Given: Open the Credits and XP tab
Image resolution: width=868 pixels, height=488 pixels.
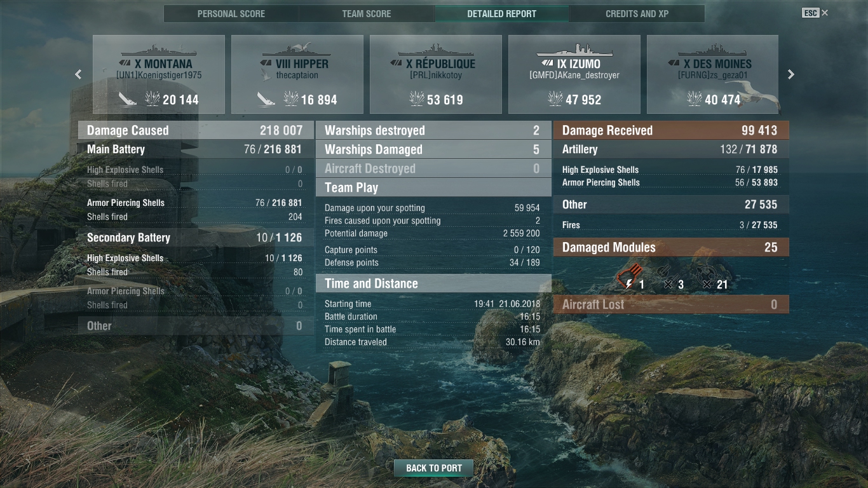Looking at the screenshot, I should point(637,13).
